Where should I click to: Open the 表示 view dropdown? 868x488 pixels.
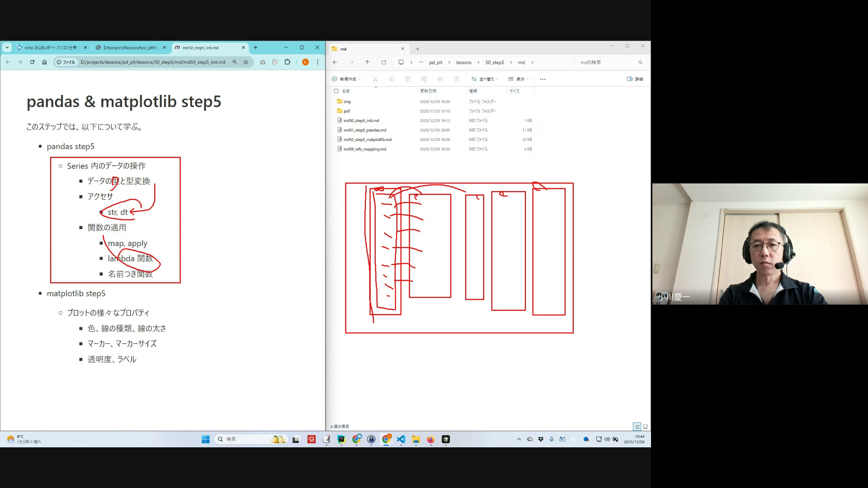[518, 79]
